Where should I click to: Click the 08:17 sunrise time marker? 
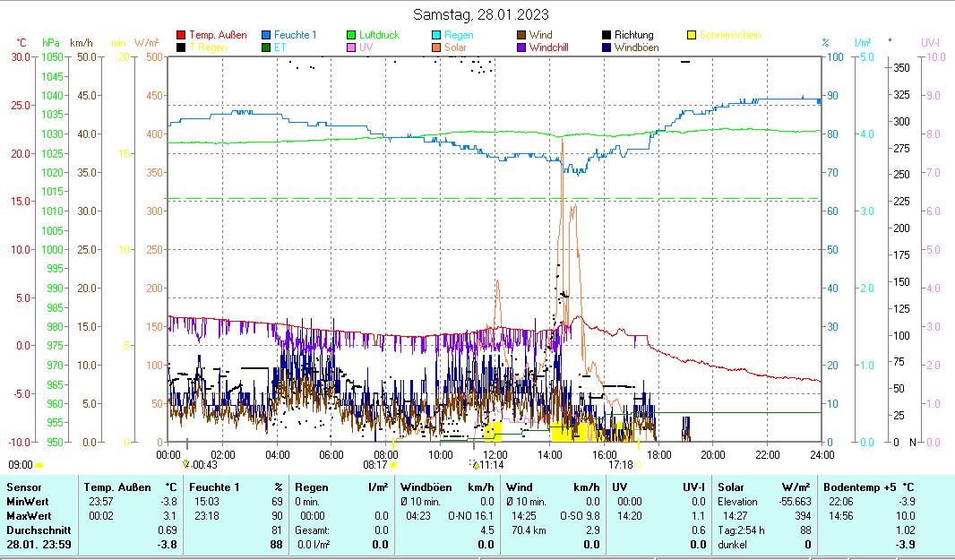point(375,465)
